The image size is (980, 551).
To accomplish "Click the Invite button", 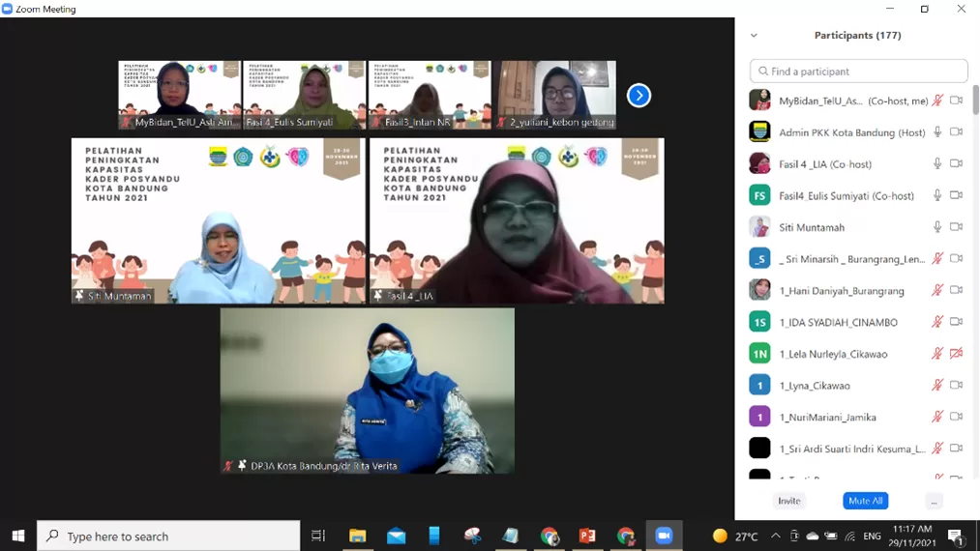I will (x=789, y=501).
